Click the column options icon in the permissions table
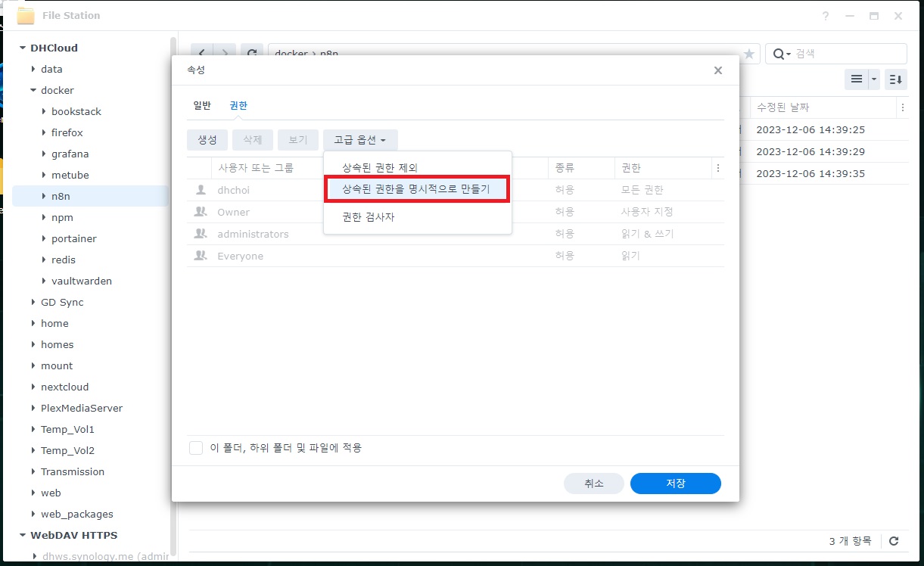Image resolution: width=924 pixels, height=566 pixels. tap(717, 168)
